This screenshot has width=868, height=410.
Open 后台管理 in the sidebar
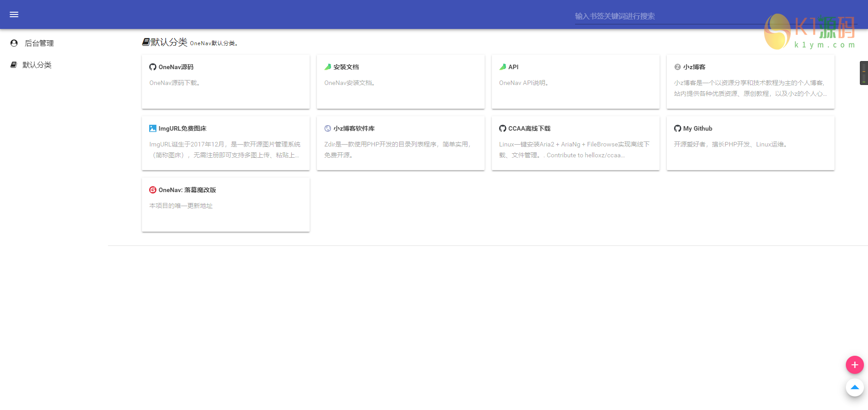(39, 43)
